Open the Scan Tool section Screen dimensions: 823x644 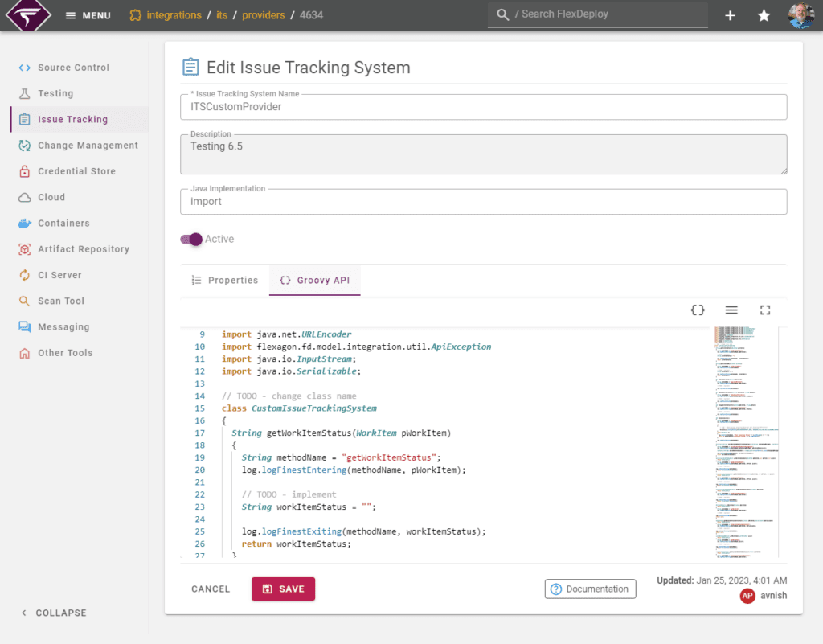click(60, 300)
